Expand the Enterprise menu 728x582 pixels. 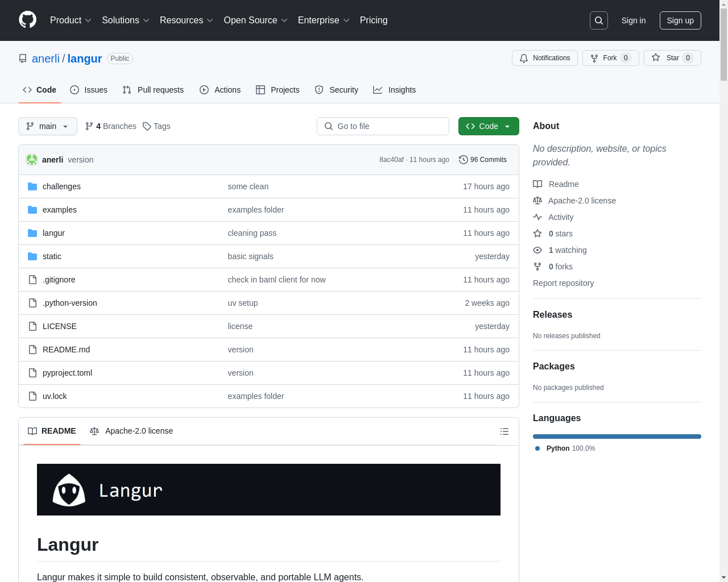coord(324,20)
